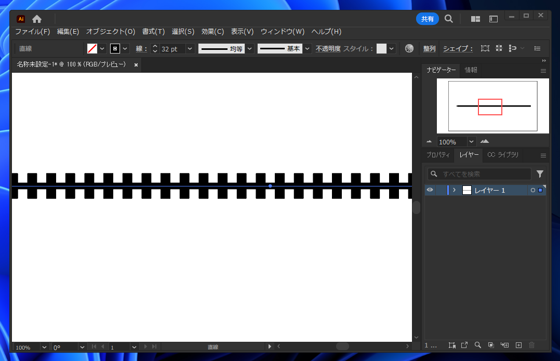
Task: Click the fill color swatch (none)
Action: [x=92, y=49]
